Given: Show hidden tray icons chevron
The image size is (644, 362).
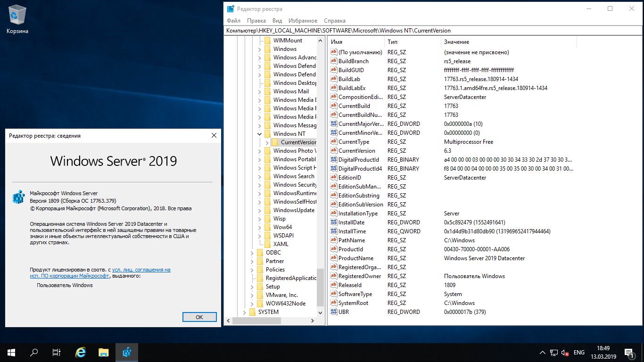Looking at the screenshot, I should click(542, 353).
